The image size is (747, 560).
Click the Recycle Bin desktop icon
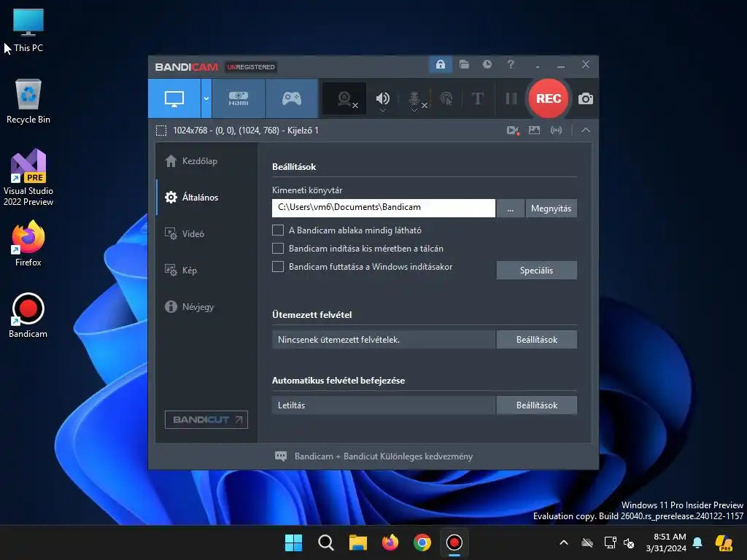(28, 101)
